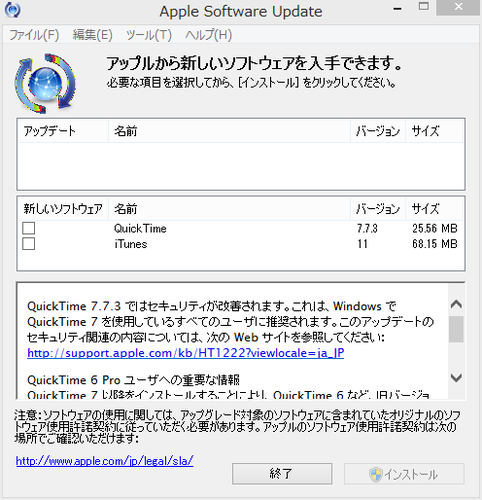This screenshot has height=500, width=482.
Task: Click the バージョン header in the update list
Action: 378,131
